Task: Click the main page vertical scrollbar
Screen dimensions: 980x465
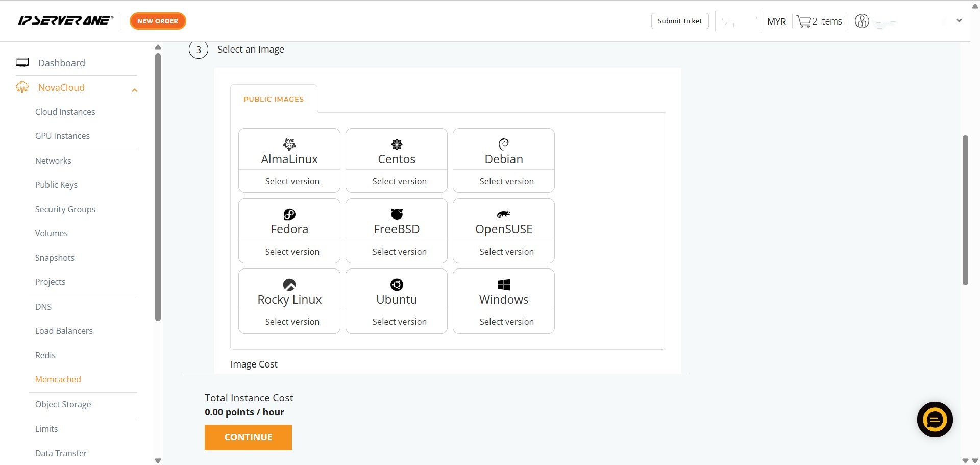Action: (965, 209)
